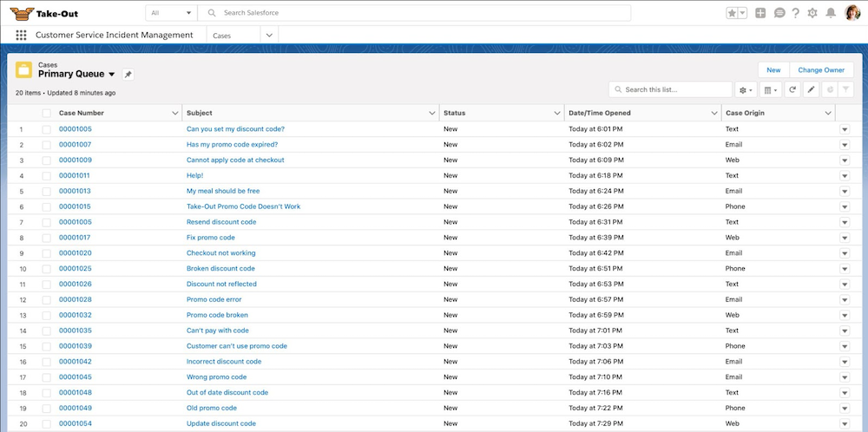
Task: Open the charts icon
Action: point(829,89)
